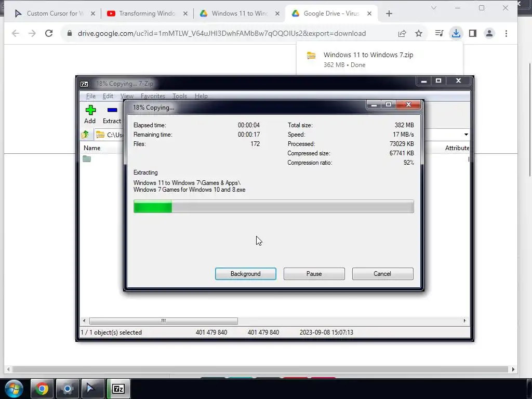Screen dimensions: 532x399
Task: Click the 7-Zip taskbar icon
Action: tap(118, 389)
